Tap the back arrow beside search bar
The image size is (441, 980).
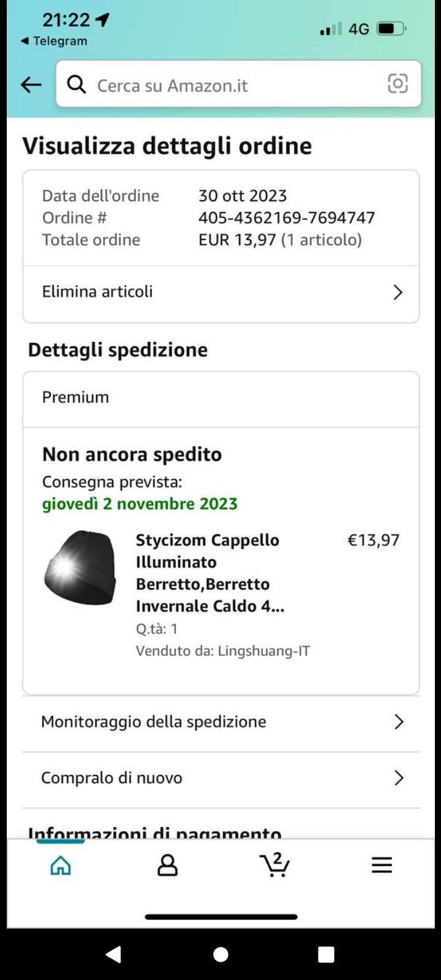31,85
